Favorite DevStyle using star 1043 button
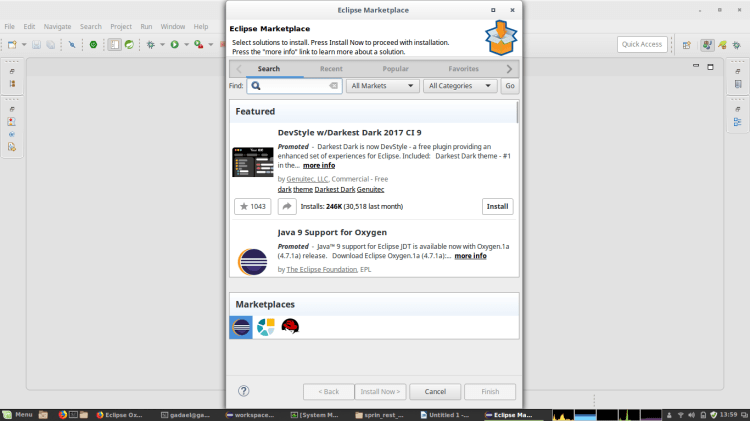This screenshot has height=421, width=750. (253, 207)
